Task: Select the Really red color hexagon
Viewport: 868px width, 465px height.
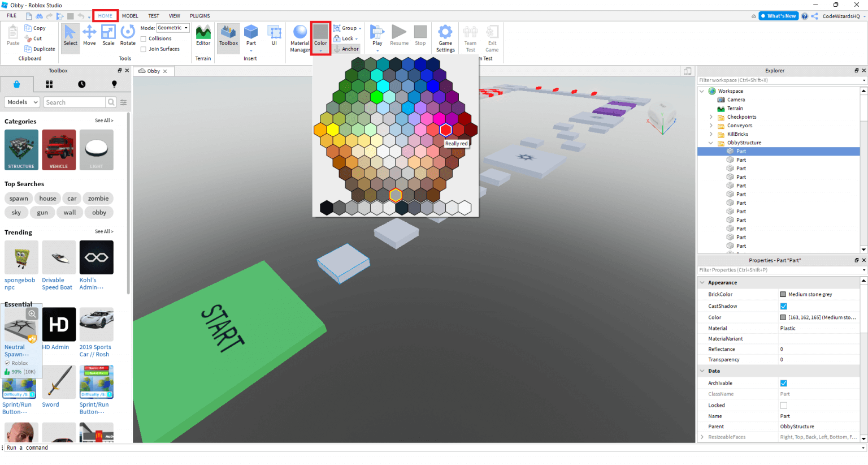Action: coord(446,130)
